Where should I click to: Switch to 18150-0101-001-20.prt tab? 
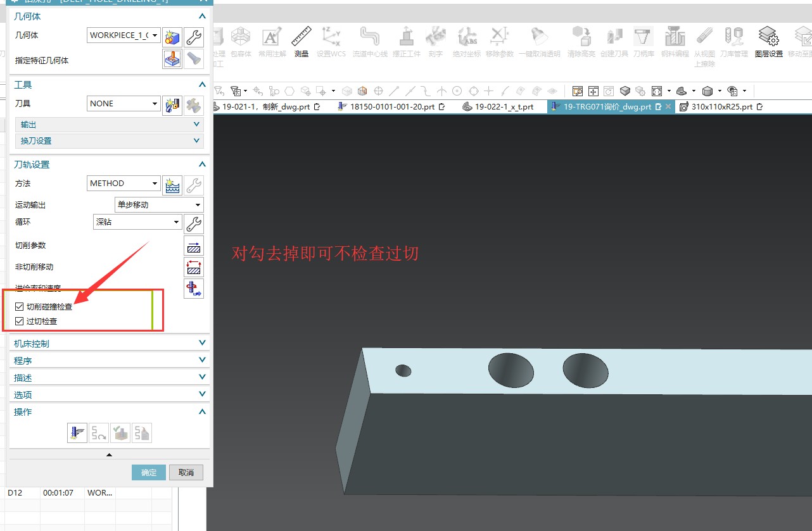(392, 107)
